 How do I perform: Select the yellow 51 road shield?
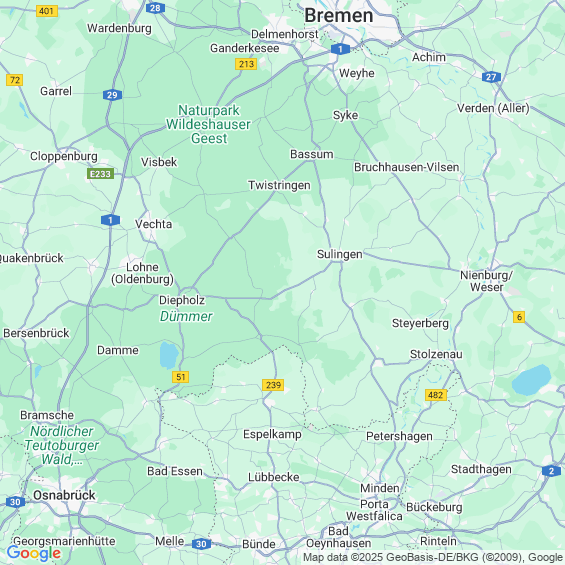point(181,377)
